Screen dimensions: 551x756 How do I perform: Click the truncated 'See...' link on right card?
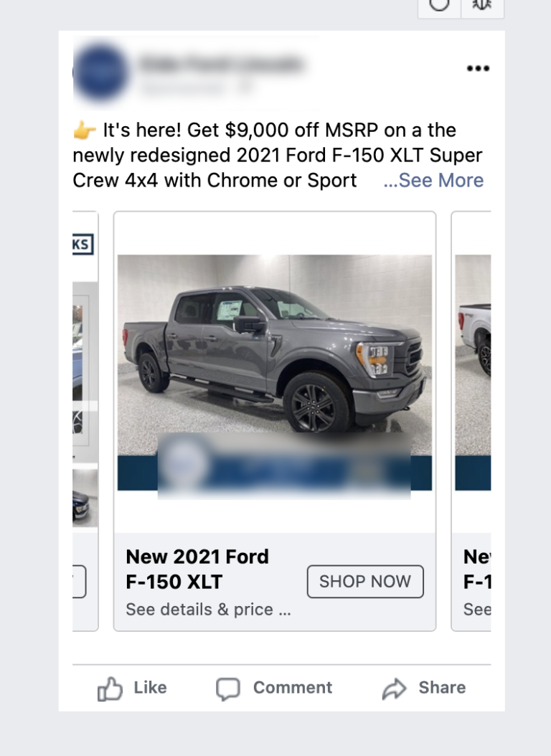coord(474,608)
